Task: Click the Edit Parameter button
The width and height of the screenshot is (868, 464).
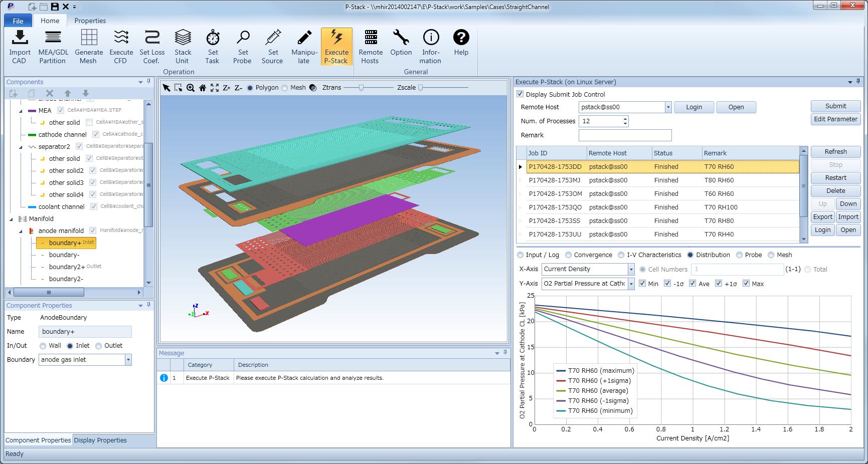Action: (835, 119)
